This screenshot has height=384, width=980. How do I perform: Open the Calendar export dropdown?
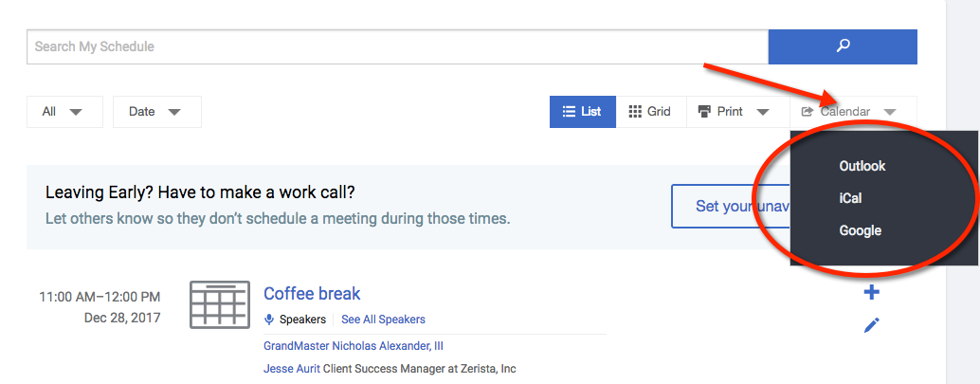pos(853,112)
